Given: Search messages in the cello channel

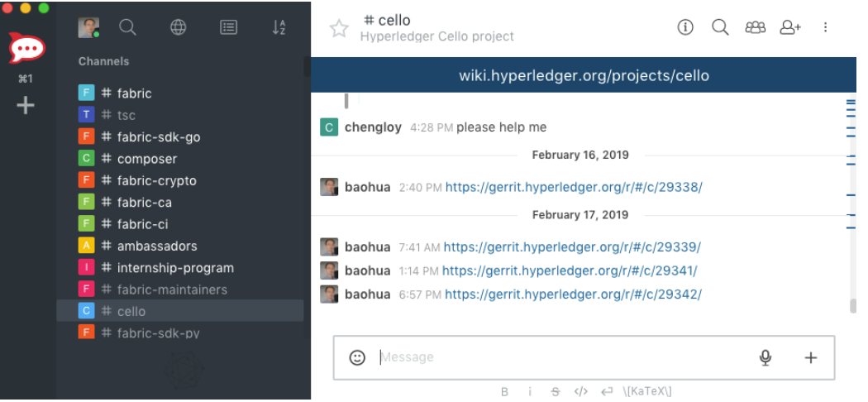Looking at the screenshot, I should 720,27.
